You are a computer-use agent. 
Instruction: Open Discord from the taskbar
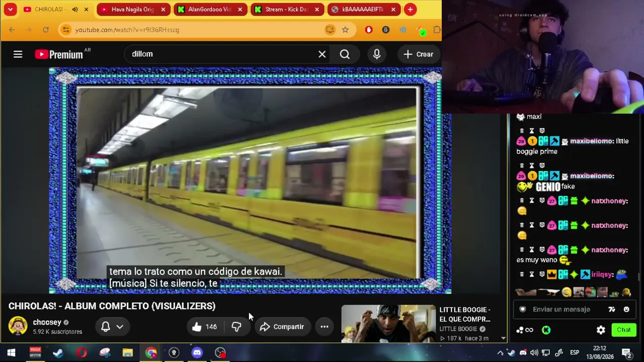(x=197, y=352)
